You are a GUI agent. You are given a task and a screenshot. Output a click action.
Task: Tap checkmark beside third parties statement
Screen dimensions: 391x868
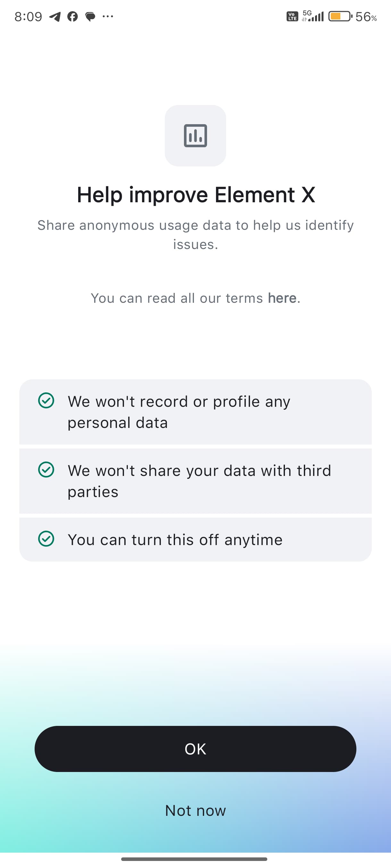46,470
